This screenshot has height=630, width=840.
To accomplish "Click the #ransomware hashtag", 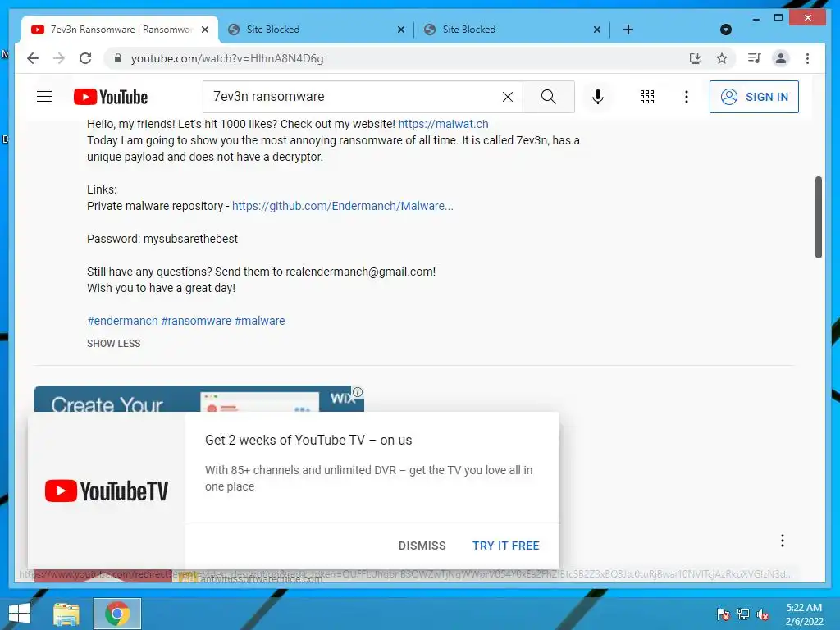I will (x=196, y=321).
